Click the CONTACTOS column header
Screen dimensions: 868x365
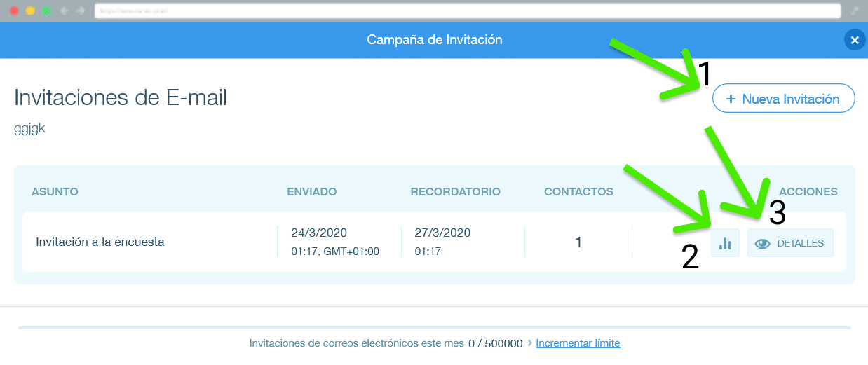point(578,191)
